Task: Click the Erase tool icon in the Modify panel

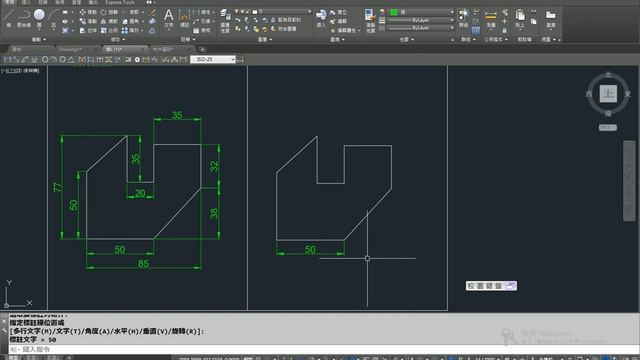Action: click(152, 12)
